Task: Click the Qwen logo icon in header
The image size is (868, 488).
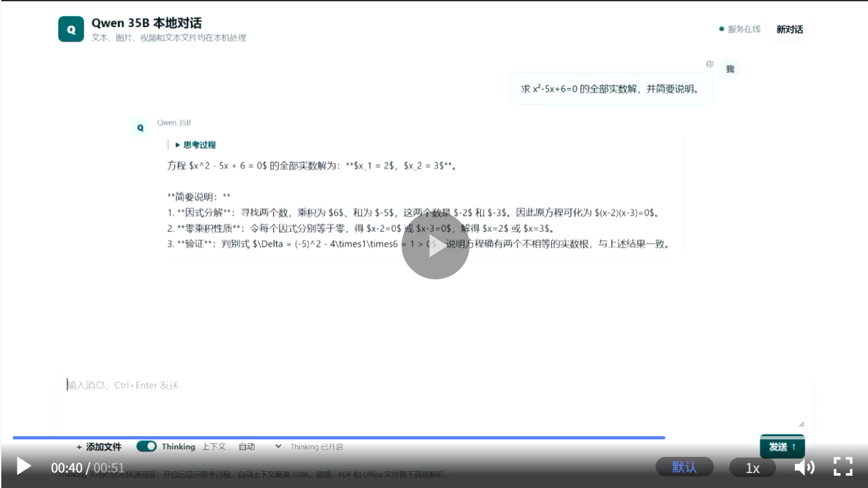Action: (71, 29)
